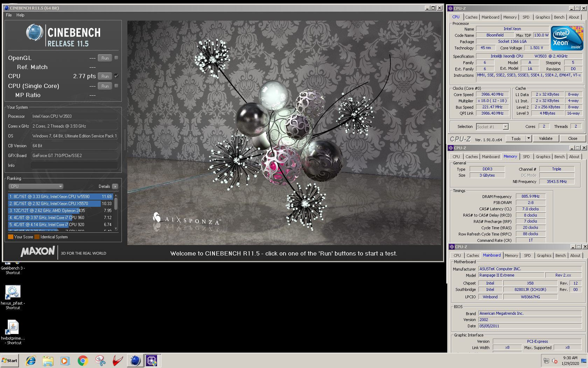588x368 pixels.
Task: Toggle the OpenGL test checkbox
Action: (117, 58)
